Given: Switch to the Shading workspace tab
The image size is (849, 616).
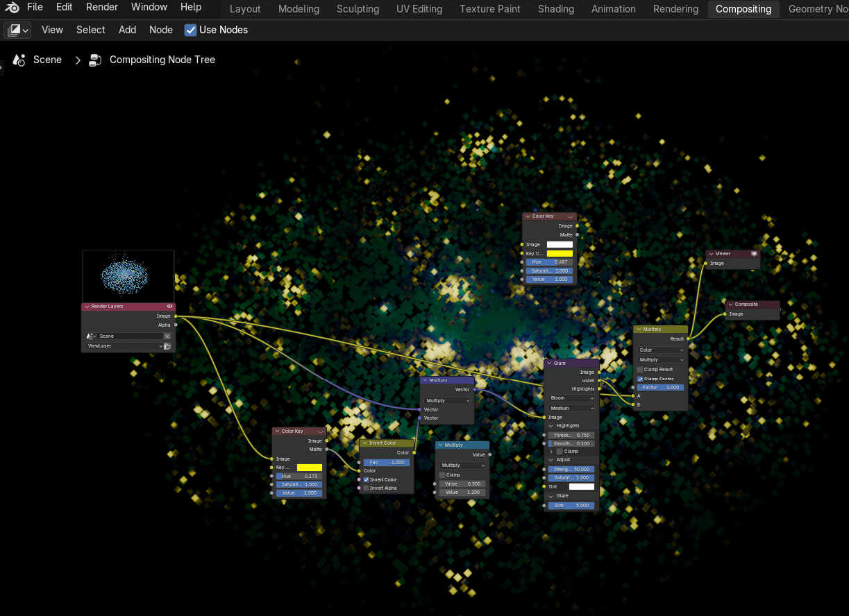Looking at the screenshot, I should tap(555, 9).
